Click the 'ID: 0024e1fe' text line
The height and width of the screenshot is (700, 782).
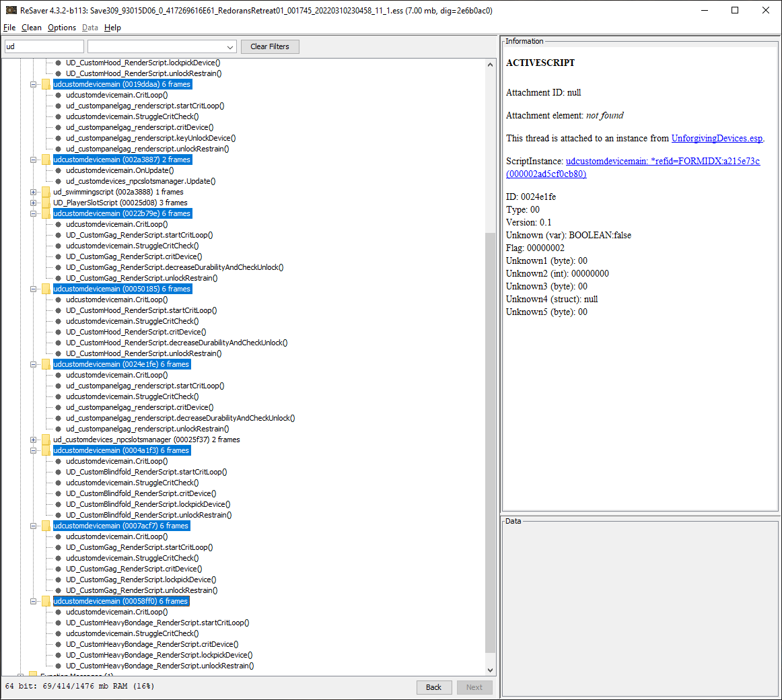pyautogui.click(x=530, y=197)
